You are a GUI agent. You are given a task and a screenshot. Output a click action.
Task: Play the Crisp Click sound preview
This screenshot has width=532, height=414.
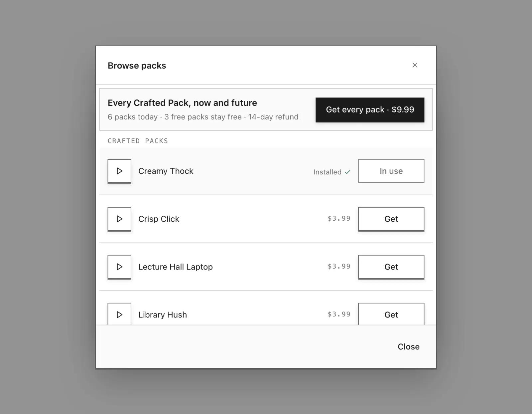119,219
